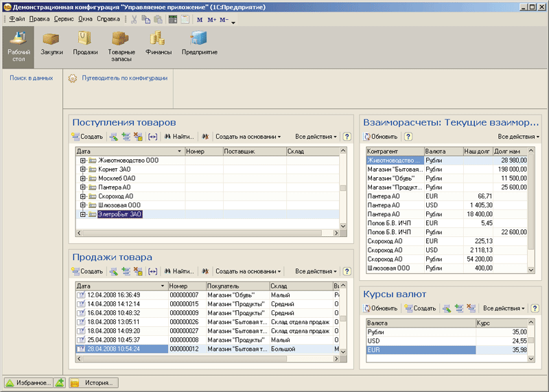Open Создать на основании dropdown in Поступления товаров
This screenshot has height=392, width=549.
(x=248, y=137)
